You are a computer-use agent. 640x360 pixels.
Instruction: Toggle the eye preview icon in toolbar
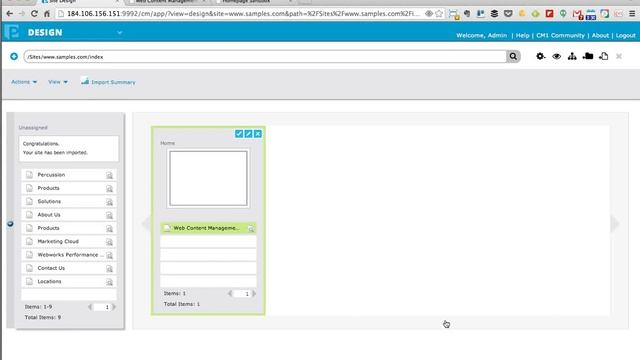point(556,56)
